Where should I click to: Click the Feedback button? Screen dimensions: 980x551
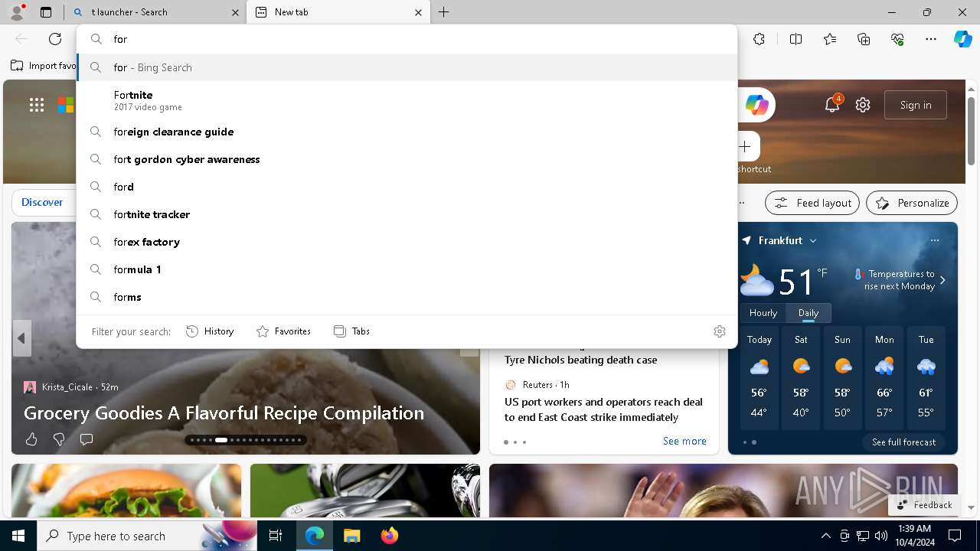[x=923, y=504]
